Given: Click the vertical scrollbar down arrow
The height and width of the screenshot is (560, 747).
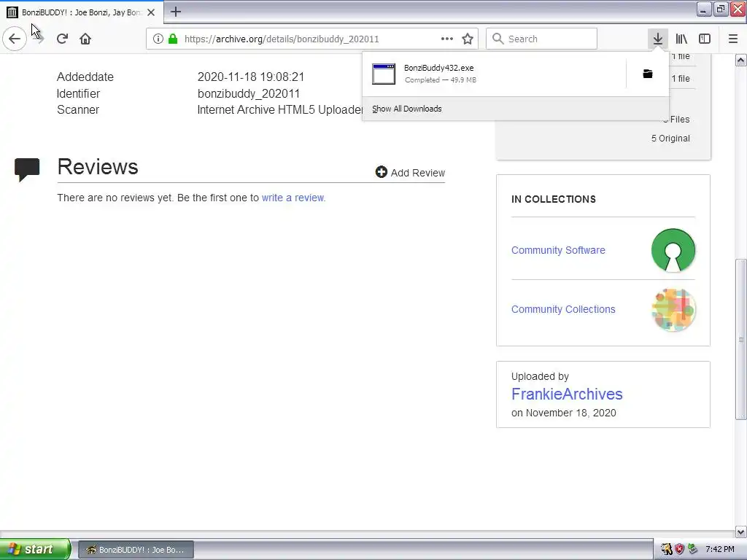Looking at the screenshot, I should click(740, 532).
